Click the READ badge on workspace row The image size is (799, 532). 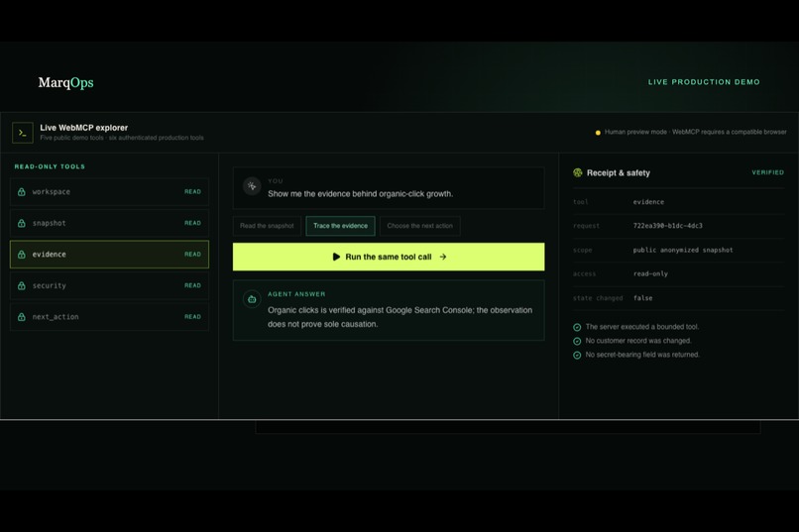[x=192, y=192]
